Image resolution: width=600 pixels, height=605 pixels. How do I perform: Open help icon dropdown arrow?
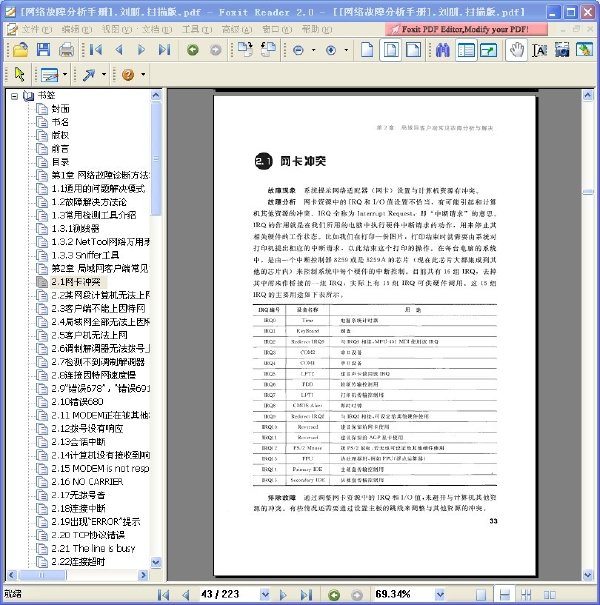(x=143, y=74)
